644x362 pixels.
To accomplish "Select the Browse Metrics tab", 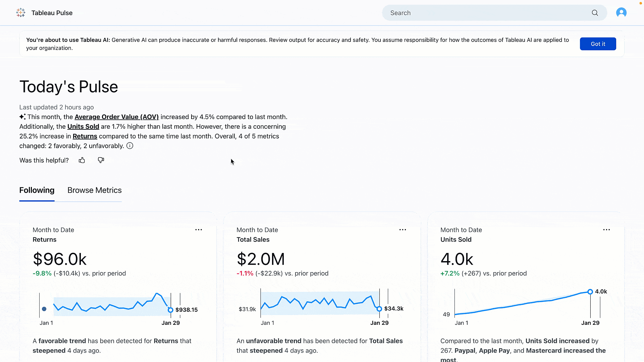I will coord(95,190).
